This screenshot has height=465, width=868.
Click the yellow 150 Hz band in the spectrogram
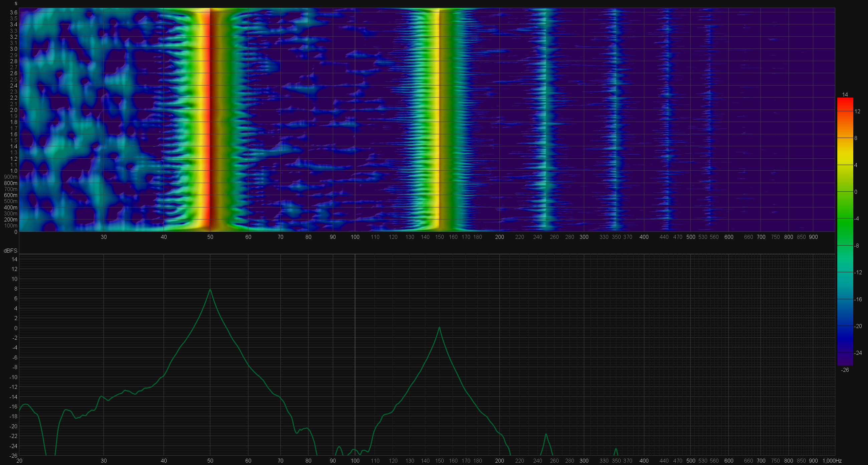(x=437, y=120)
